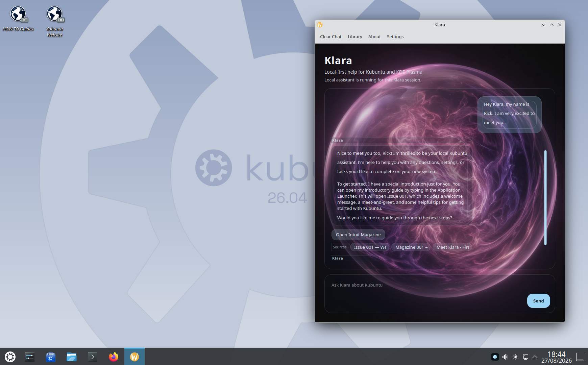Image resolution: width=588 pixels, height=365 pixels.
Task: Open the clock showing 18:44
Action: [x=557, y=357]
